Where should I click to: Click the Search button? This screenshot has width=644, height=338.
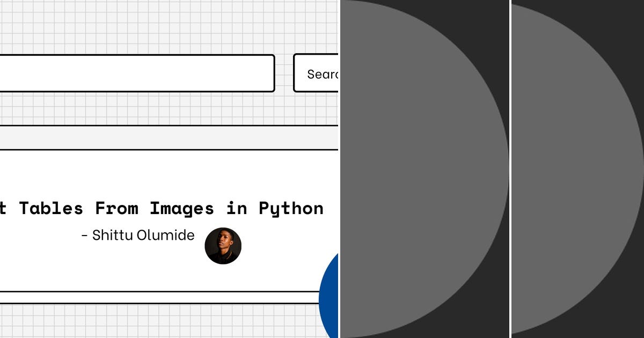tap(316, 73)
